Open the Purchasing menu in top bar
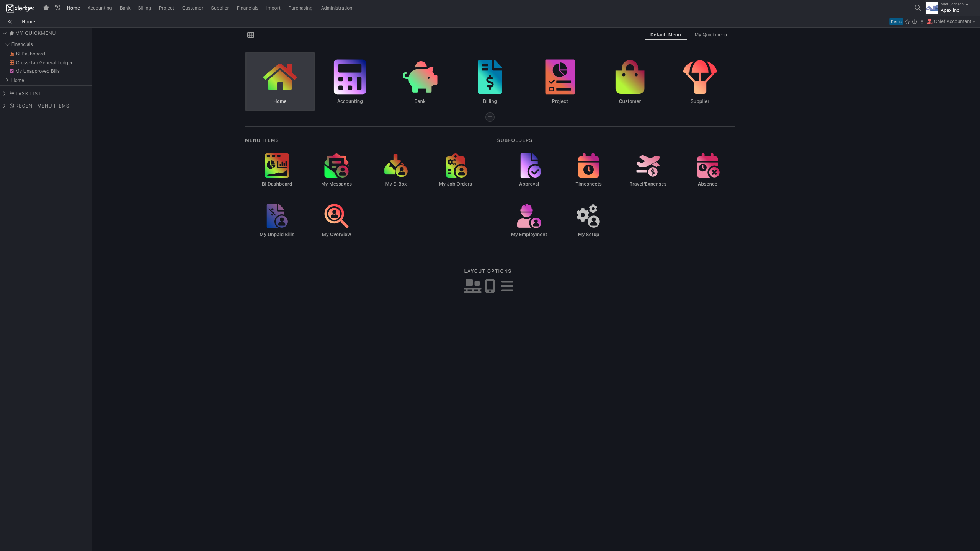The width and height of the screenshot is (980, 551). [x=300, y=8]
